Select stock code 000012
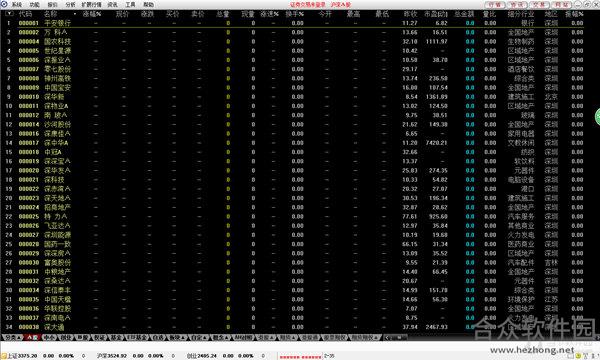Image resolution: width=600 pixels, height=360 pixels. [x=29, y=115]
